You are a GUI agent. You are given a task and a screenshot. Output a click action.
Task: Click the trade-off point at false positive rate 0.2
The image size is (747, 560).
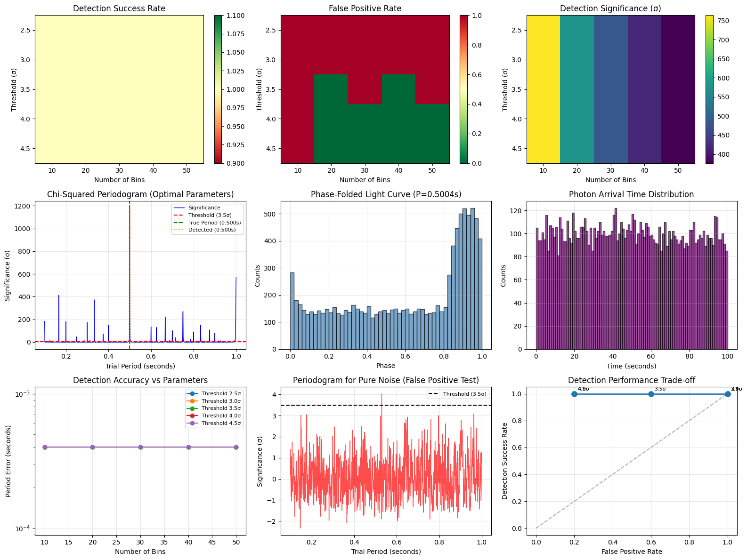click(x=574, y=394)
